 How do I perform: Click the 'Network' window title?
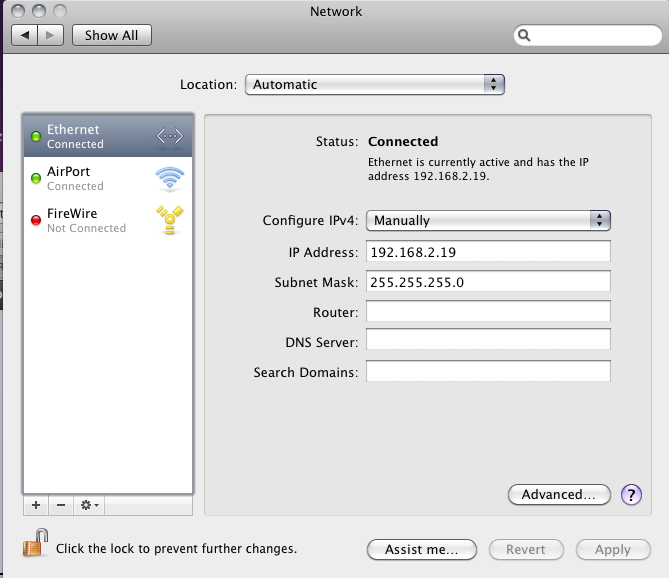pos(336,11)
